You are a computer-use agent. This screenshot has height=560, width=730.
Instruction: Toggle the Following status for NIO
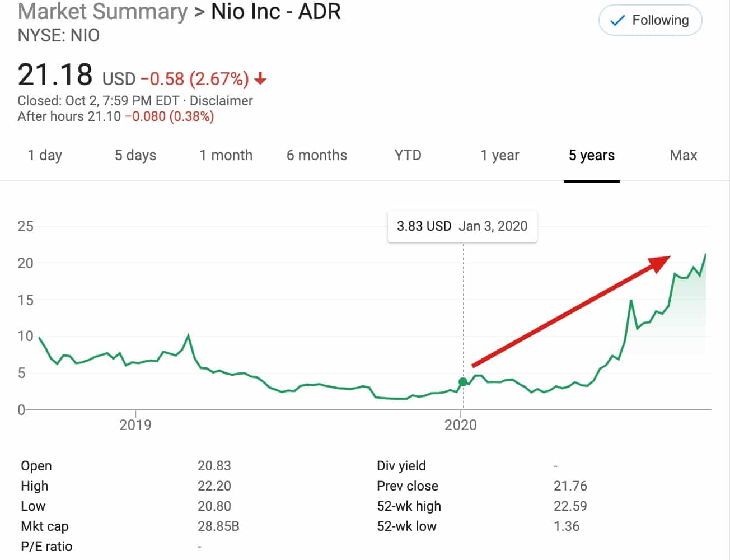[x=650, y=20]
